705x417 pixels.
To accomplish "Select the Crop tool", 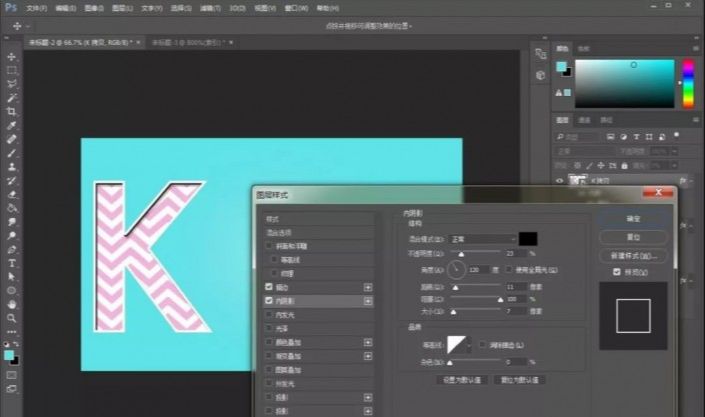I will [x=12, y=111].
